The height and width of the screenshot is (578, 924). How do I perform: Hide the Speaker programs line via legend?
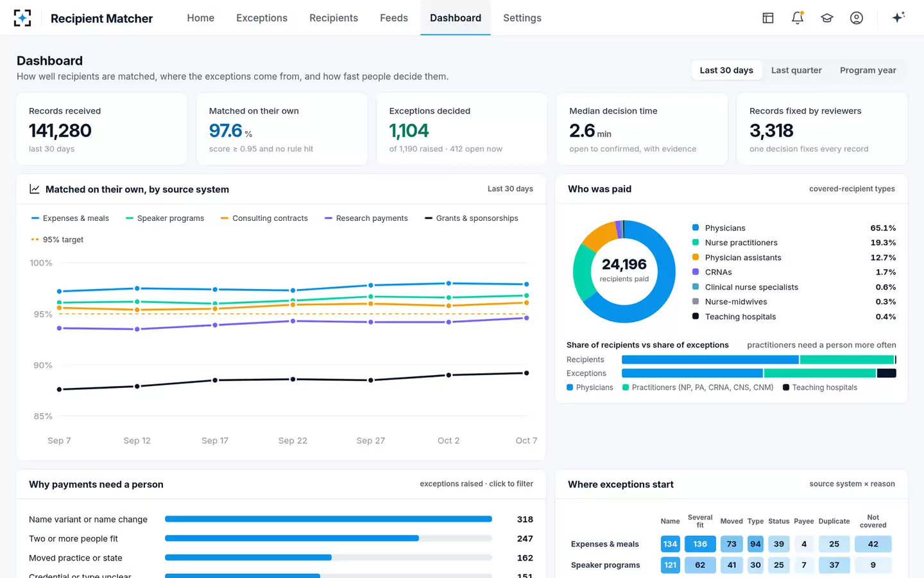point(165,218)
